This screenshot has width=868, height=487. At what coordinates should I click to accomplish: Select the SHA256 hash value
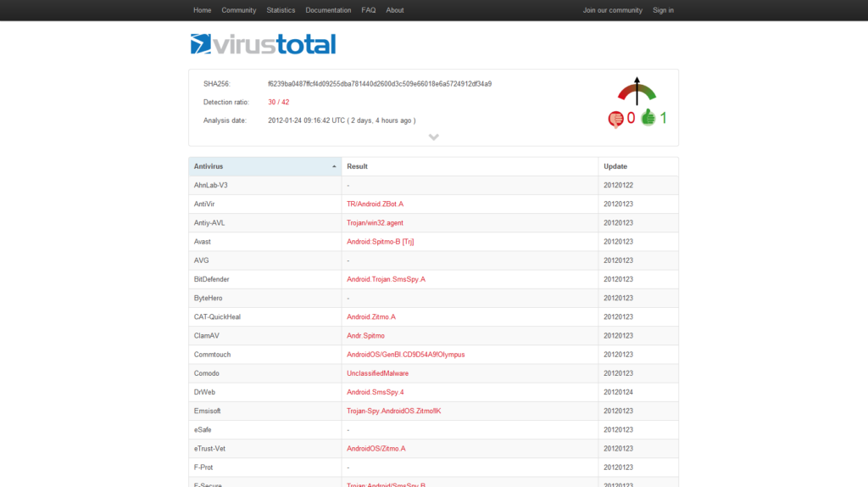pos(380,84)
